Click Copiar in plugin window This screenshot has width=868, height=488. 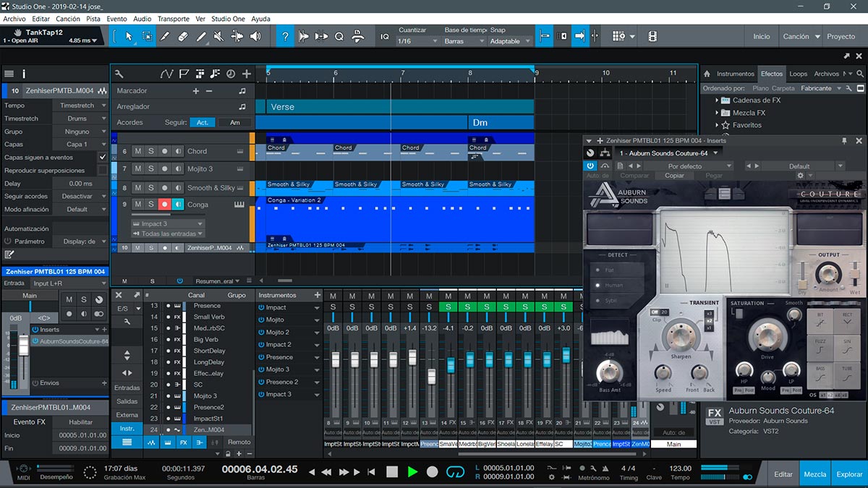click(x=674, y=176)
